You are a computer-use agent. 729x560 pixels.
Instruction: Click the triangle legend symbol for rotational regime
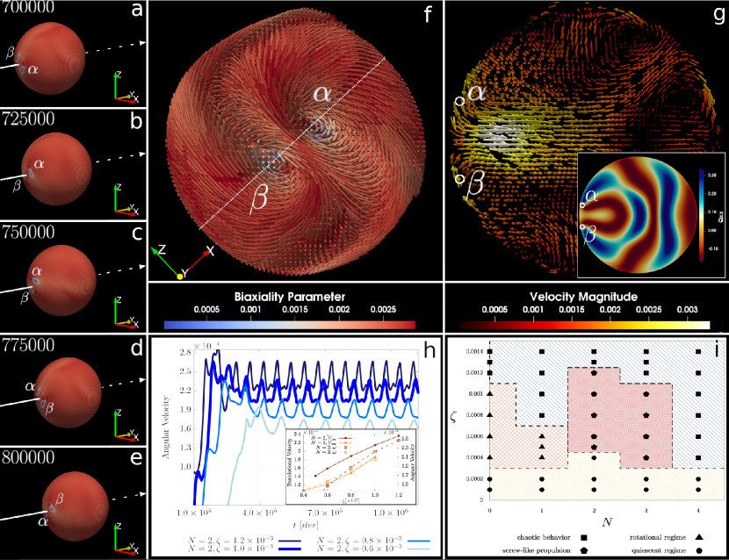699,537
